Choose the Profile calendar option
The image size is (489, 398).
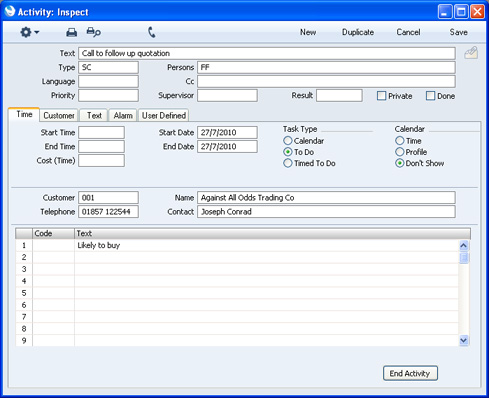click(400, 152)
